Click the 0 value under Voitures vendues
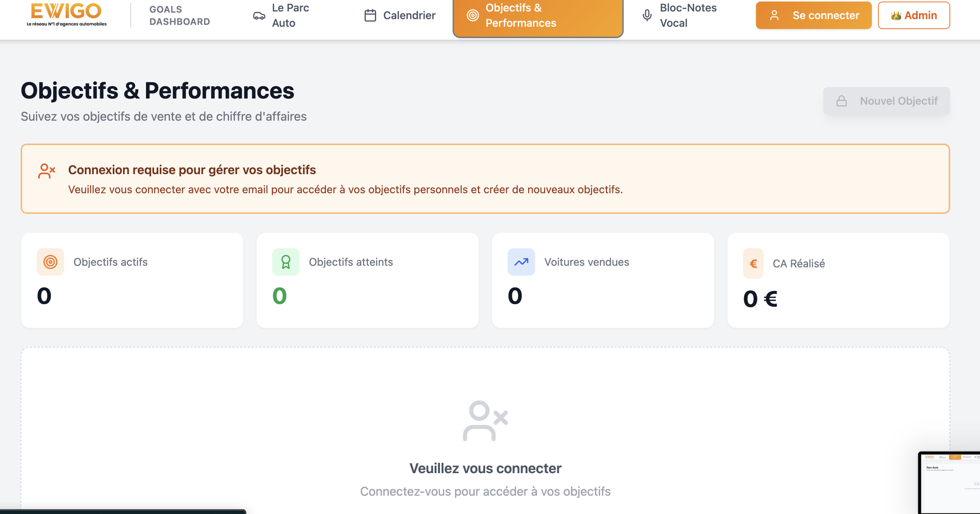The image size is (980, 514). click(x=515, y=296)
